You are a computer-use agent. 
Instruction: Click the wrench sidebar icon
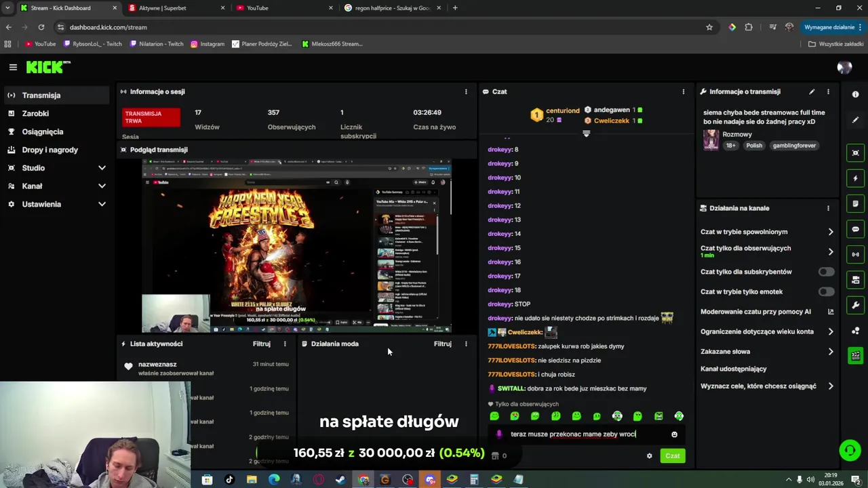[x=855, y=305]
